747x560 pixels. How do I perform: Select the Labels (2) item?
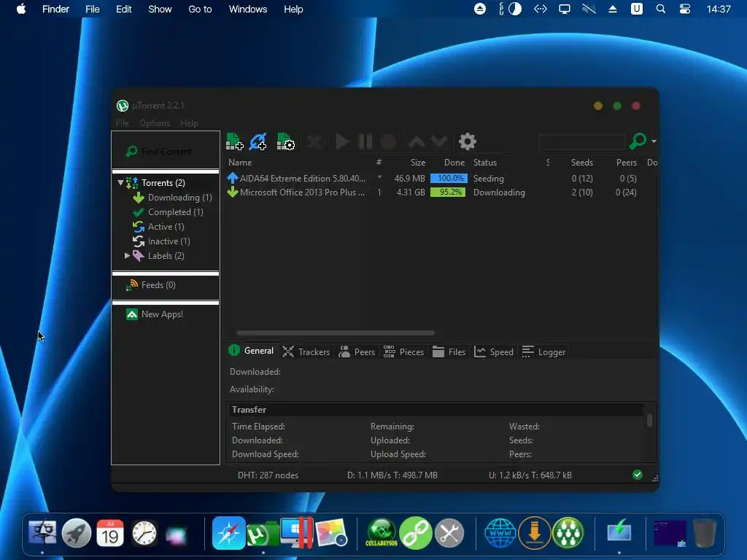[166, 256]
